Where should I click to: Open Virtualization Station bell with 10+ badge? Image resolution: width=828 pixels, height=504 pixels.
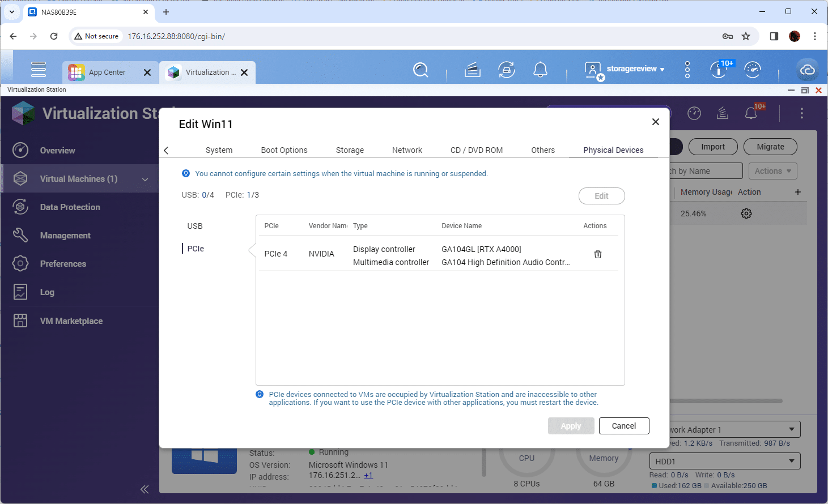752,112
